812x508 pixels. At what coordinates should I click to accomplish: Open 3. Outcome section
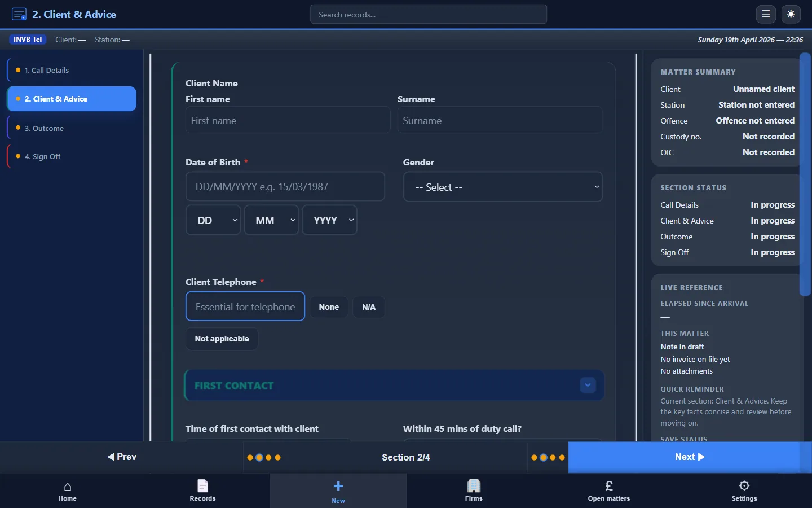[72, 128]
